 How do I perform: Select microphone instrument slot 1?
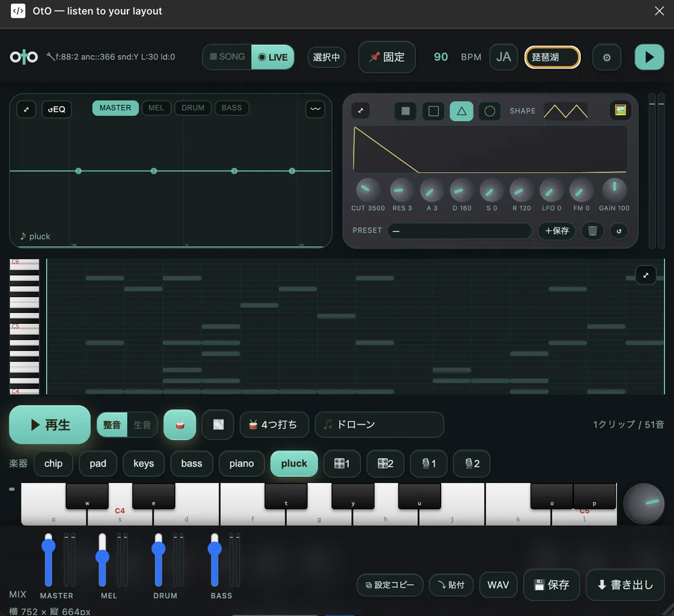(428, 464)
